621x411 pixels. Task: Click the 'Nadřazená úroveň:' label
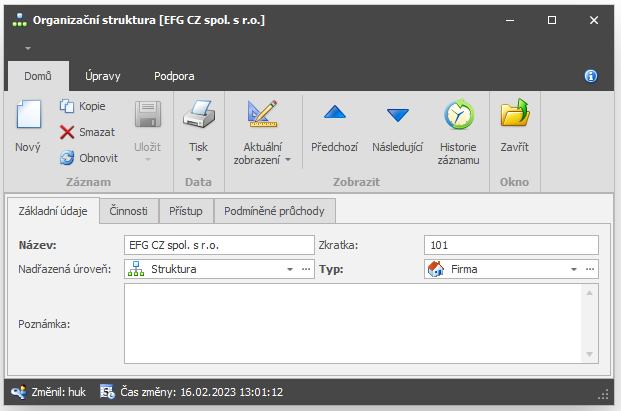click(65, 269)
